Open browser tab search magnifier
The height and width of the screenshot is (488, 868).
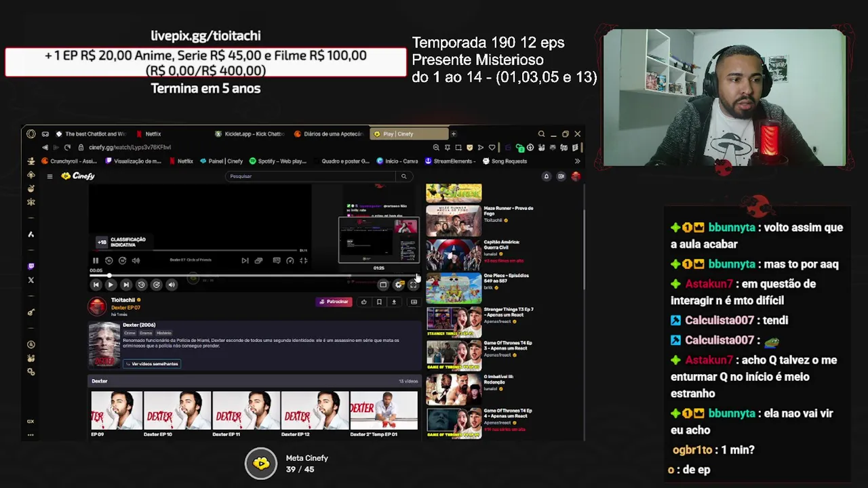coord(541,134)
